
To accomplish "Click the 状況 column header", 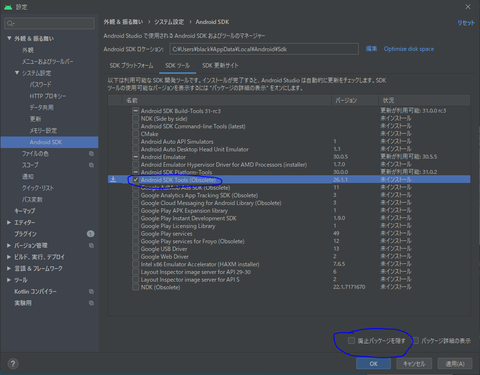I will (425, 100).
